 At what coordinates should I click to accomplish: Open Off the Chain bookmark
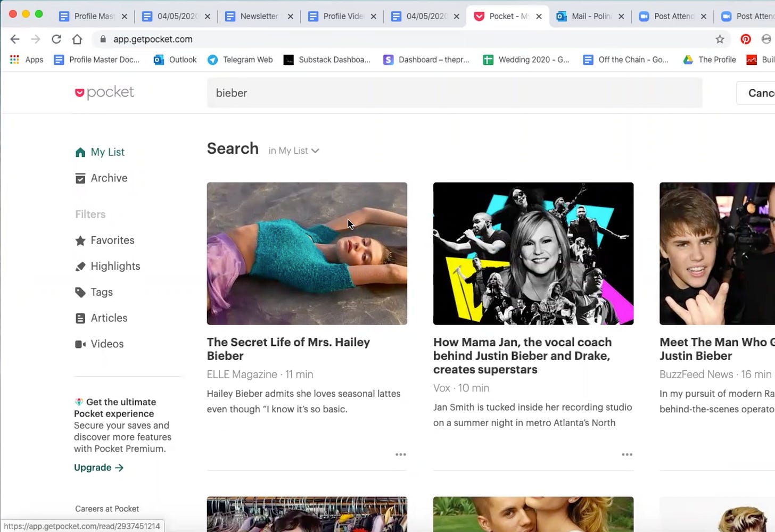pyautogui.click(x=625, y=60)
